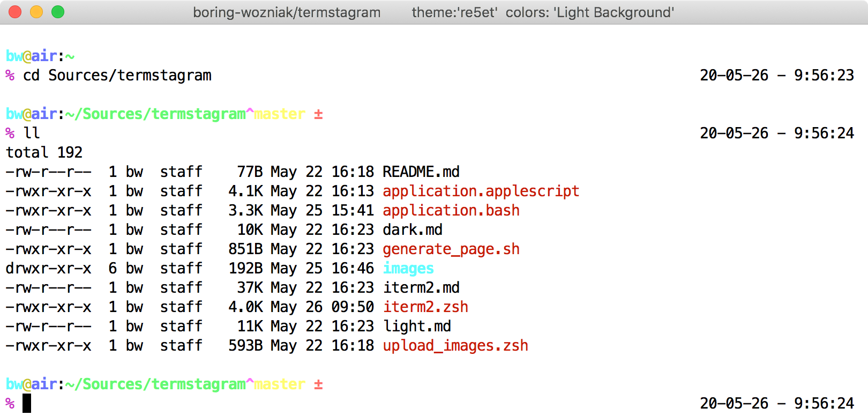Click the 'total 192' output line
Image resolution: width=868 pixels, height=415 pixels.
coord(44,152)
